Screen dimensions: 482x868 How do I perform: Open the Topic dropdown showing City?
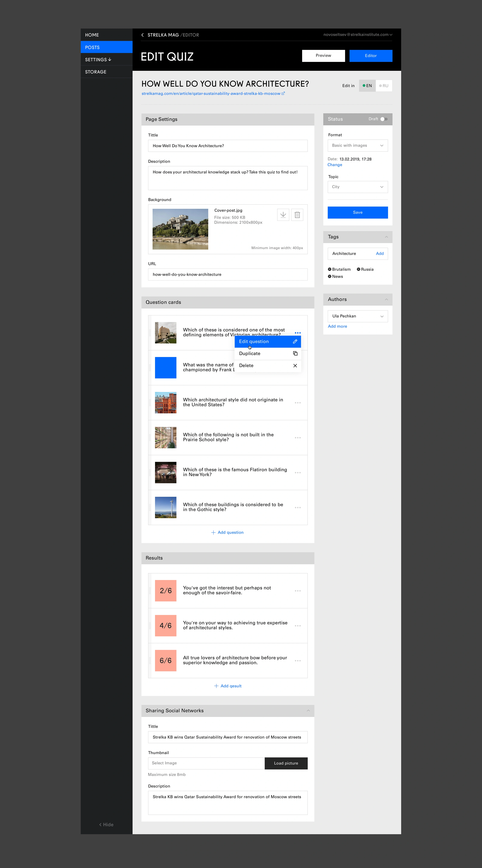click(x=358, y=187)
